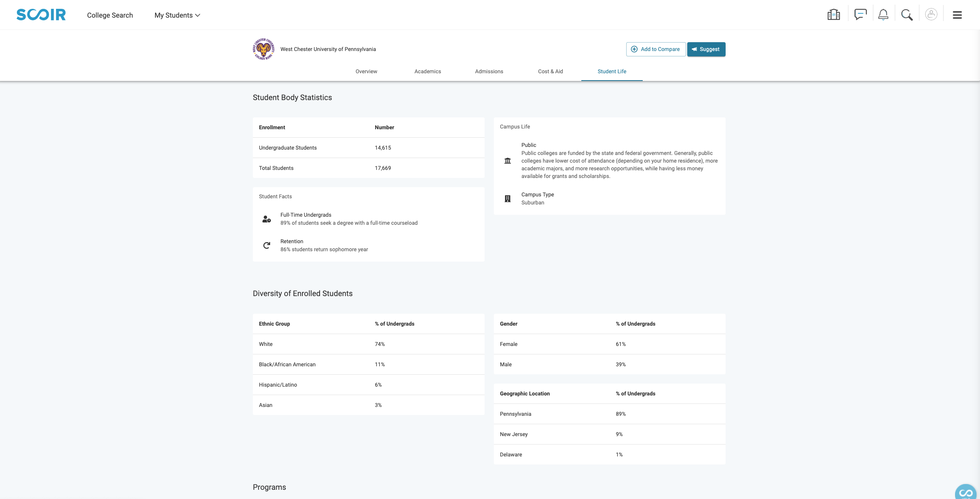Image resolution: width=980 pixels, height=499 pixels.
Task: Click the West Chester University logo
Action: pyautogui.click(x=264, y=49)
